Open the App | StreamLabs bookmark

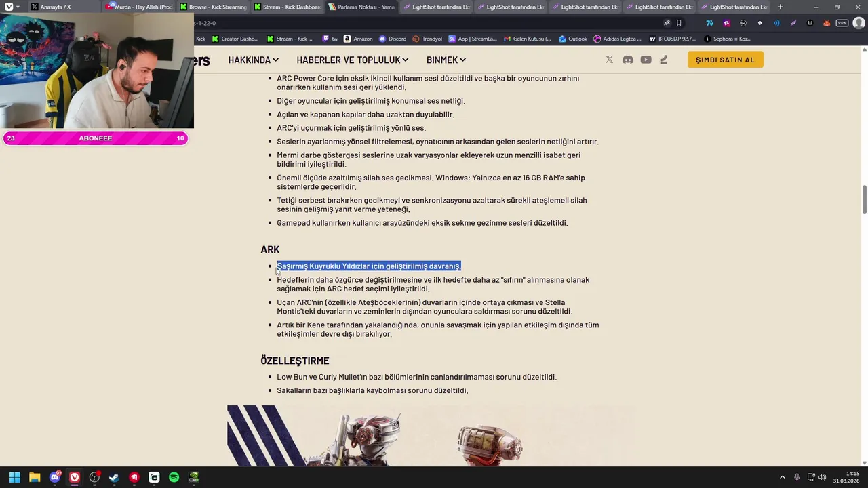pos(473,39)
